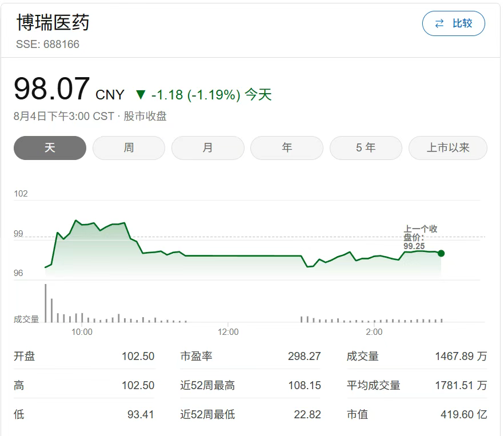This screenshot has width=504, height=436.
Task: Click the 成交量 1467.89 万 value
Action: point(461,356)
